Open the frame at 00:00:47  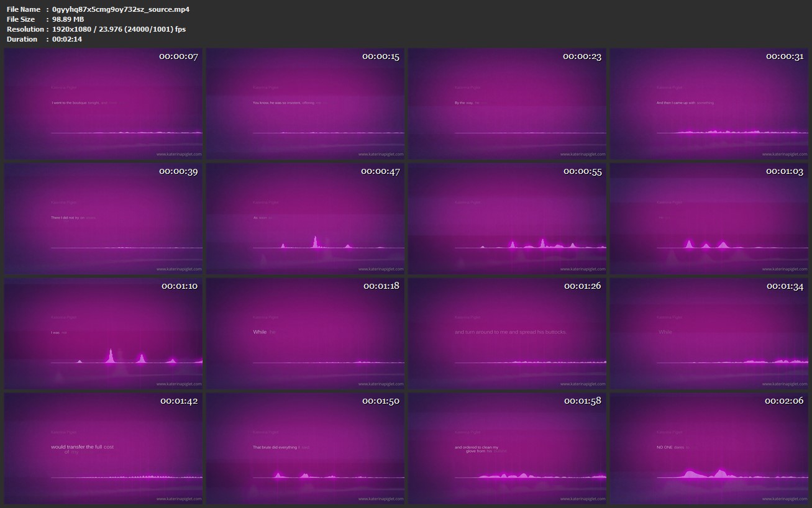pos(305,219)
